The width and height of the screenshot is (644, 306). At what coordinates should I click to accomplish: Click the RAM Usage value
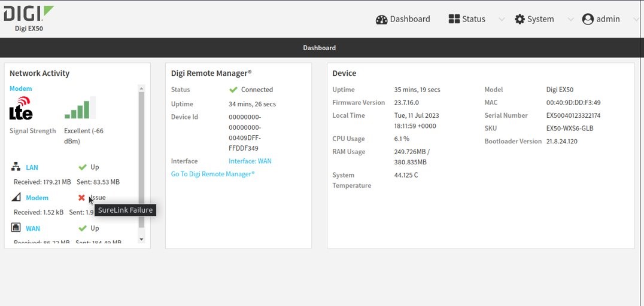tap(412, 157)
